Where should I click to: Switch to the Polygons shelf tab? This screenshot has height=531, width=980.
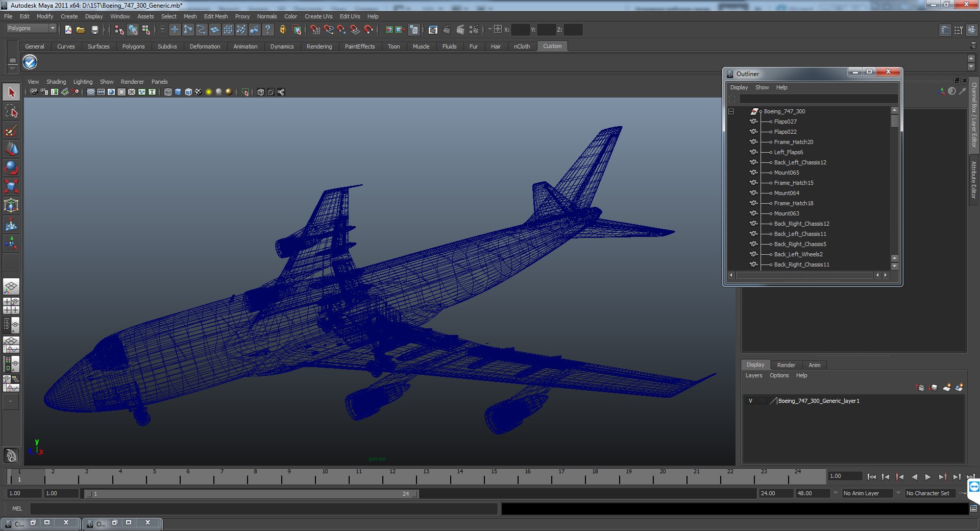click(x=134, y=46)
